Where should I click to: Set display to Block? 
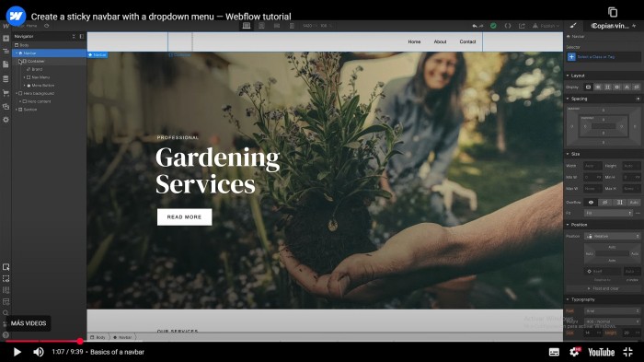(588, 88)
